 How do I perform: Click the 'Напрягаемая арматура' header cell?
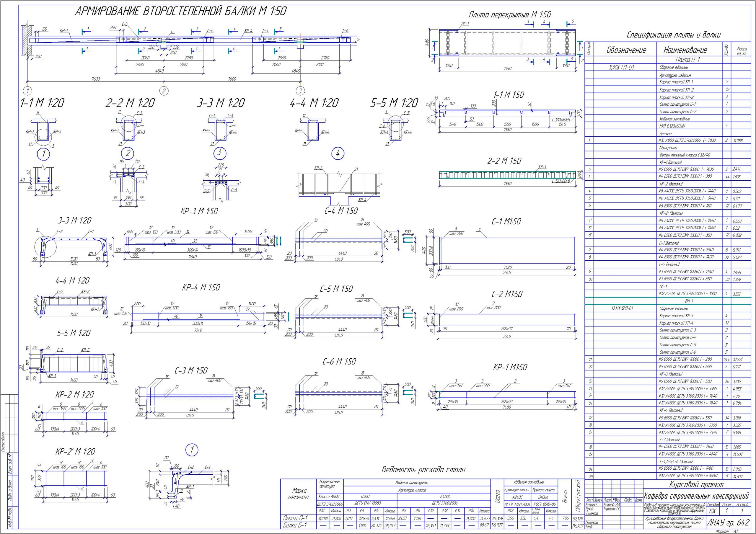point(329,483)
